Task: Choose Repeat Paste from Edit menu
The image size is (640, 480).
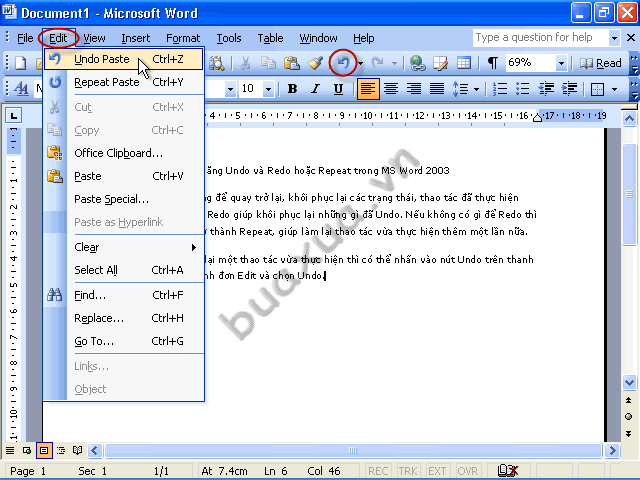Action: pyautogui.click(x=124, y=82)
